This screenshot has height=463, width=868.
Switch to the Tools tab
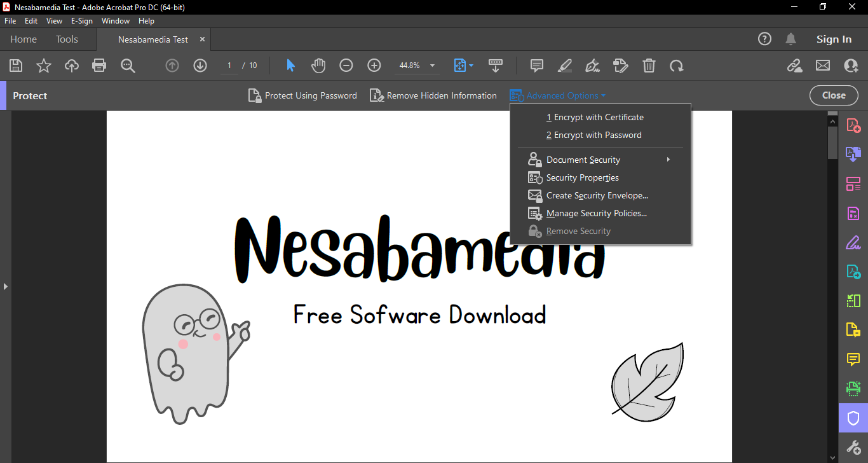pyautogui.click(x=67, y=39)
